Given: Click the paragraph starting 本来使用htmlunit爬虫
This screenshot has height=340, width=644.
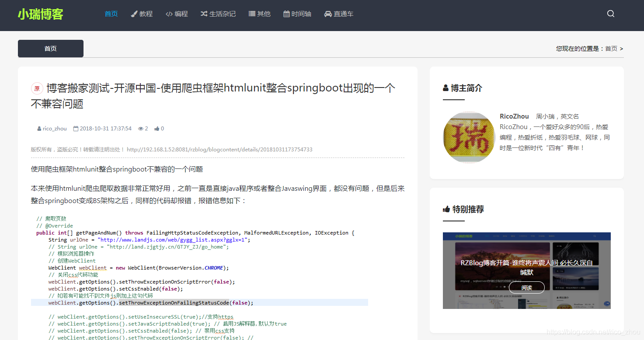Looking at the screenshot, I should [218, 195].
